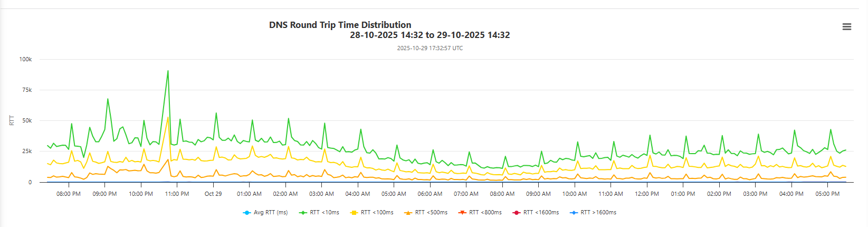This screenshot has height=227, width=868.
Task: Click the green diamond RTT <10ms marker
Action: [303, 213]
